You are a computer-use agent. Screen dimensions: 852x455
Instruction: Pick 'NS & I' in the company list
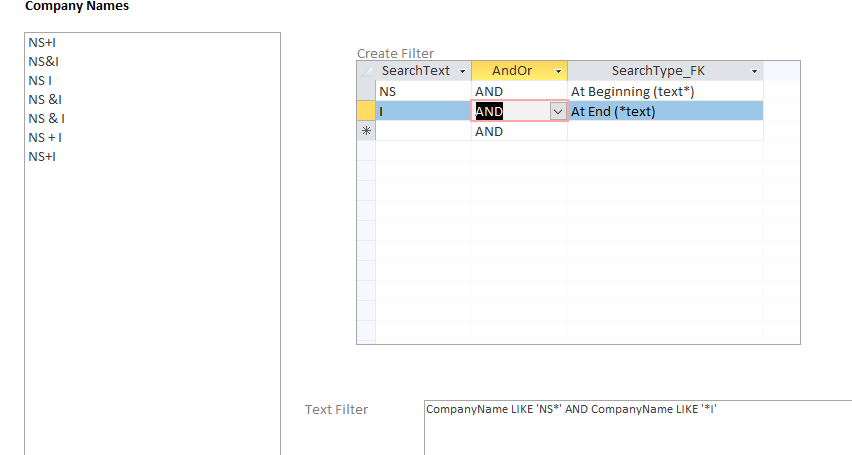pos(46,118)
